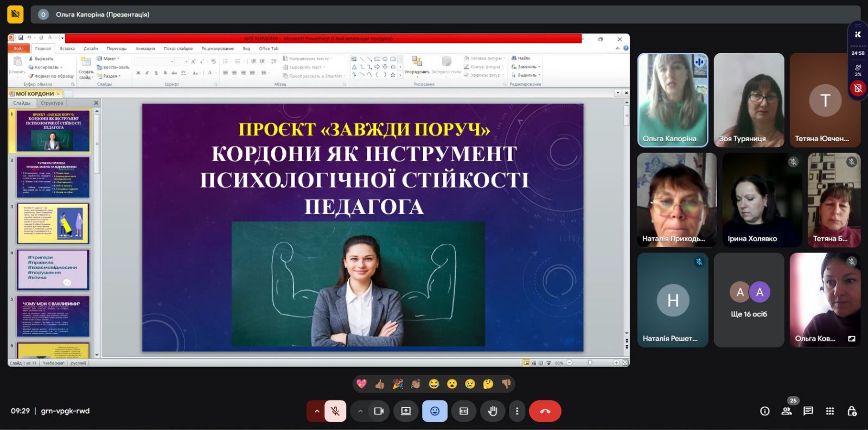Expand audio settings arrow beside microphone
The width and height of the screenshot is (868, 430).
coord(316,411)
